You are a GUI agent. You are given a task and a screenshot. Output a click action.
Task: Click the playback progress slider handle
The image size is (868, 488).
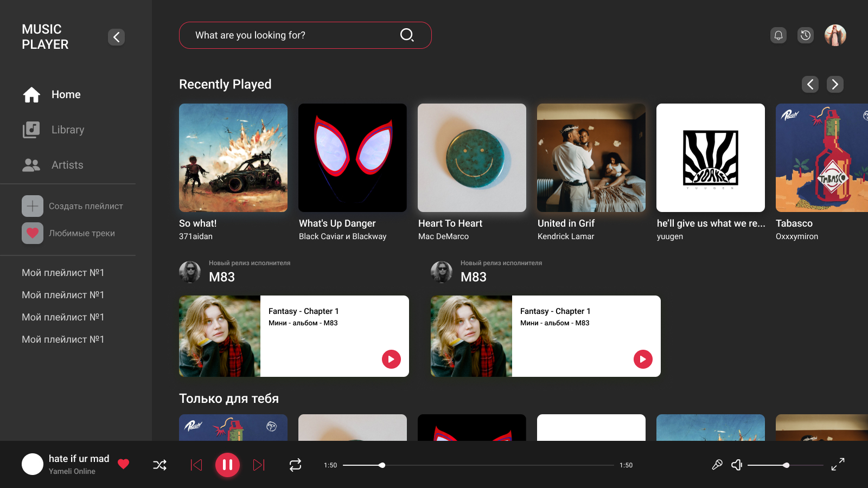tap(382, 465)
